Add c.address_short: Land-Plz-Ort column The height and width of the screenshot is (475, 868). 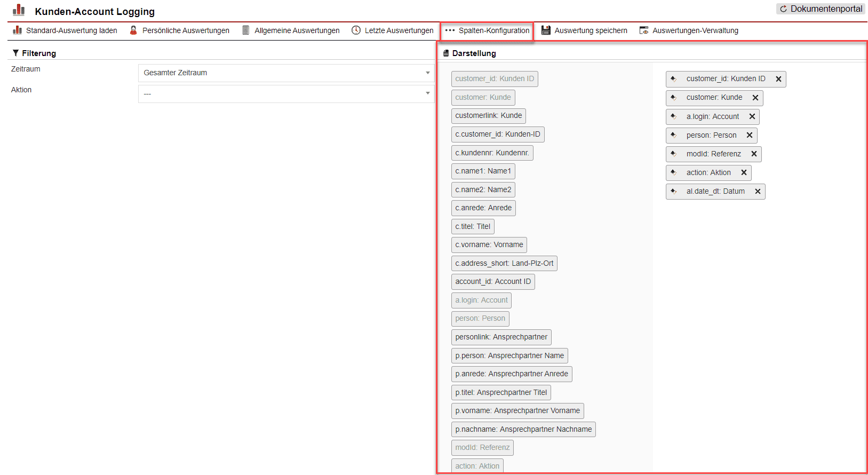[504, 264]
